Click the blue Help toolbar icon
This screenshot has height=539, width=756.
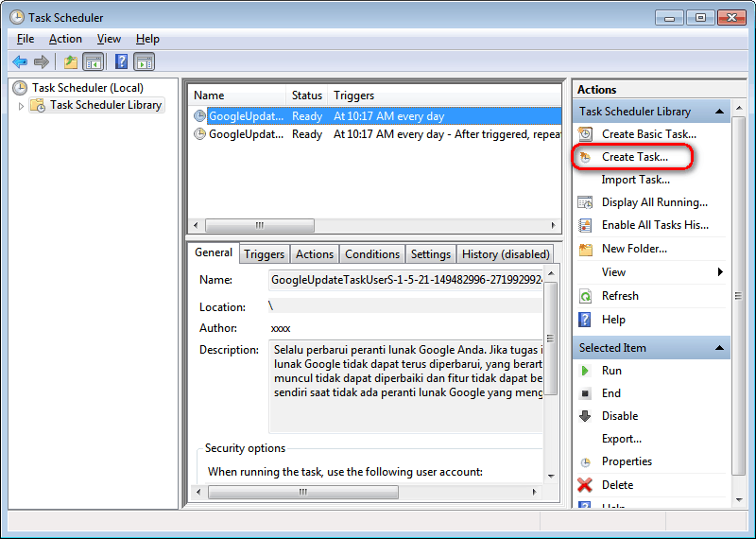[122, 61]
